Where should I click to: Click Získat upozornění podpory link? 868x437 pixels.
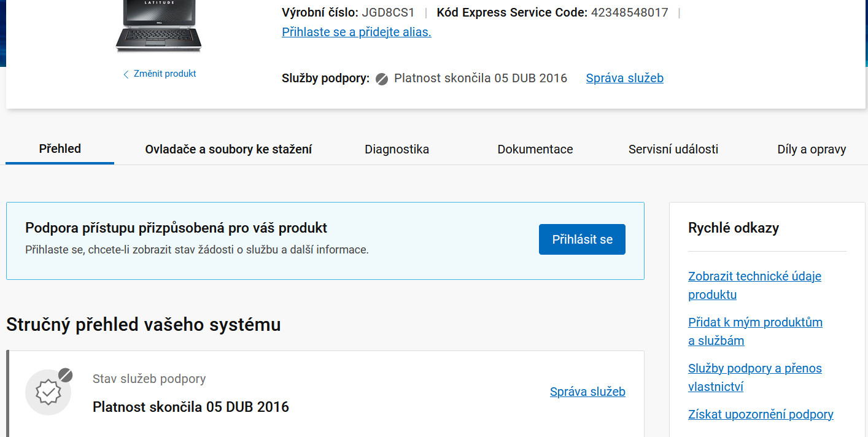click(761, 414)
